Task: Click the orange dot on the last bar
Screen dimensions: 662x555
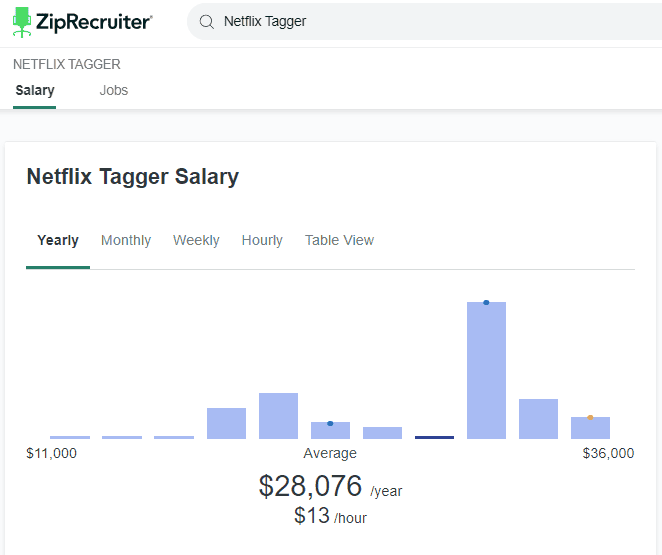Action: 590,417
